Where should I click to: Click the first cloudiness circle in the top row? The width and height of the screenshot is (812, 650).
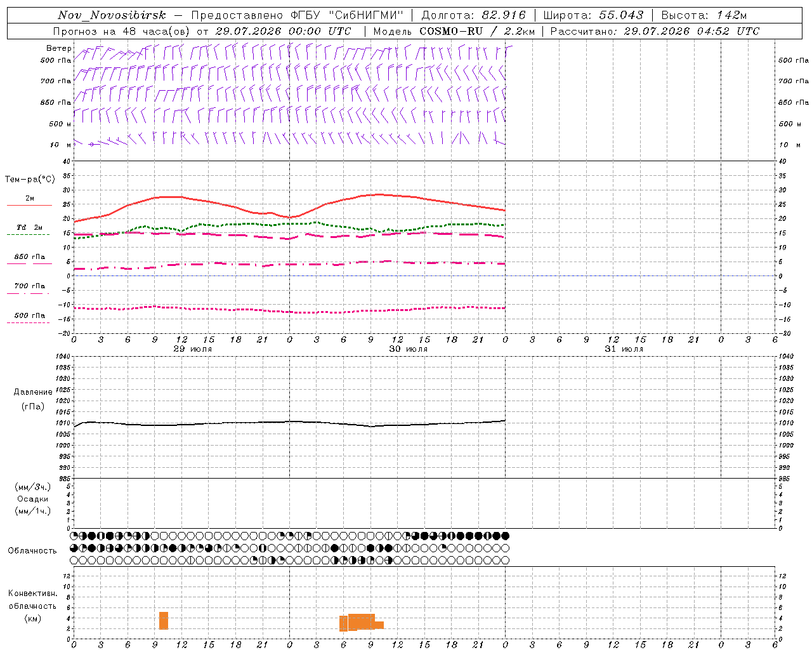[74, 536]
